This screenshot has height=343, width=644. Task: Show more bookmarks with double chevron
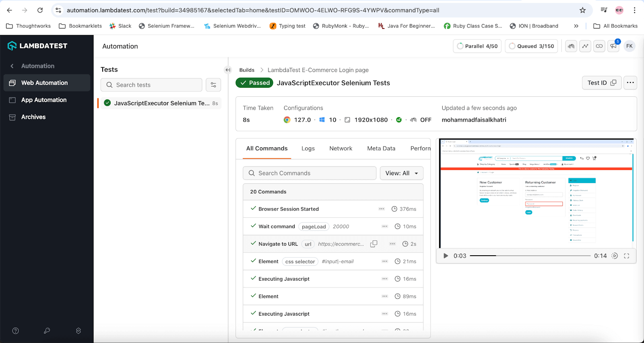(576, 26)
